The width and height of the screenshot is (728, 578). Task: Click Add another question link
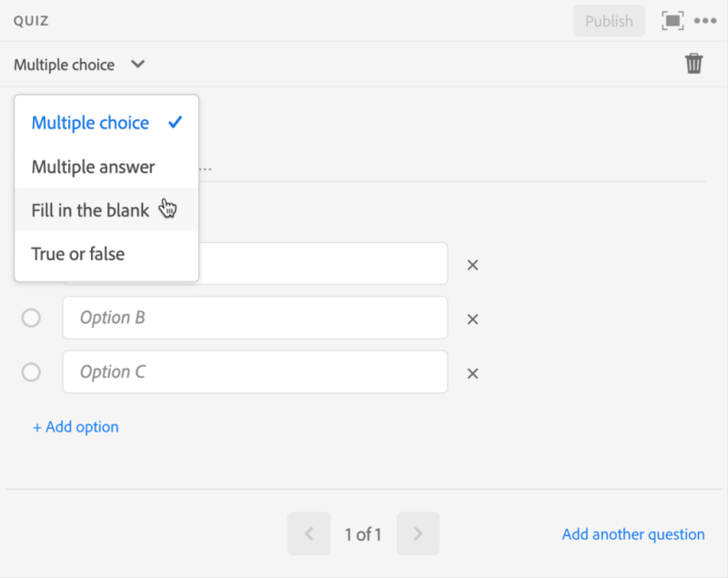[x=633, y=534]
